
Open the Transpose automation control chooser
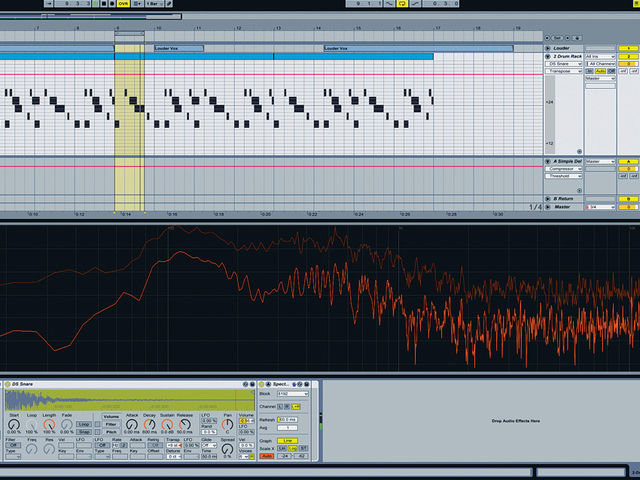coord(564,71)
